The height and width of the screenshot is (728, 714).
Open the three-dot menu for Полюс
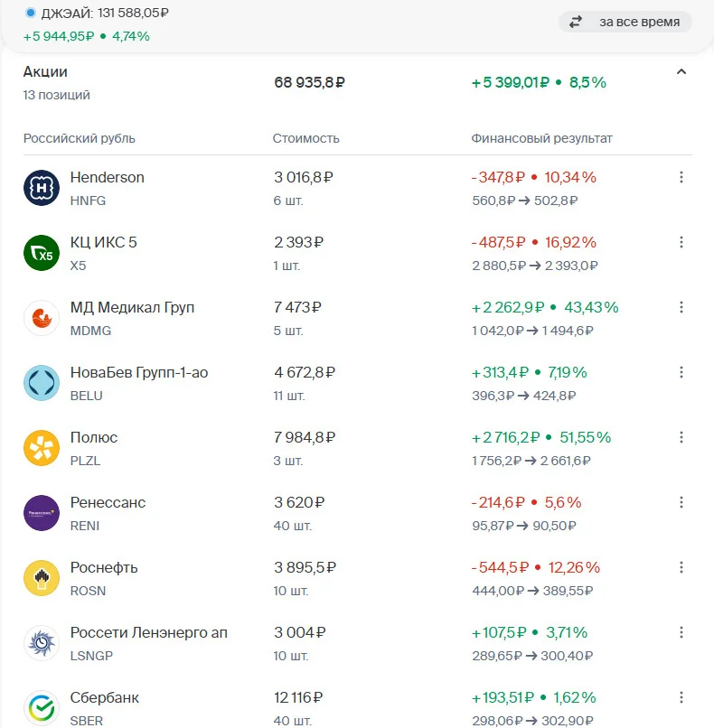[x=681, y=437]
